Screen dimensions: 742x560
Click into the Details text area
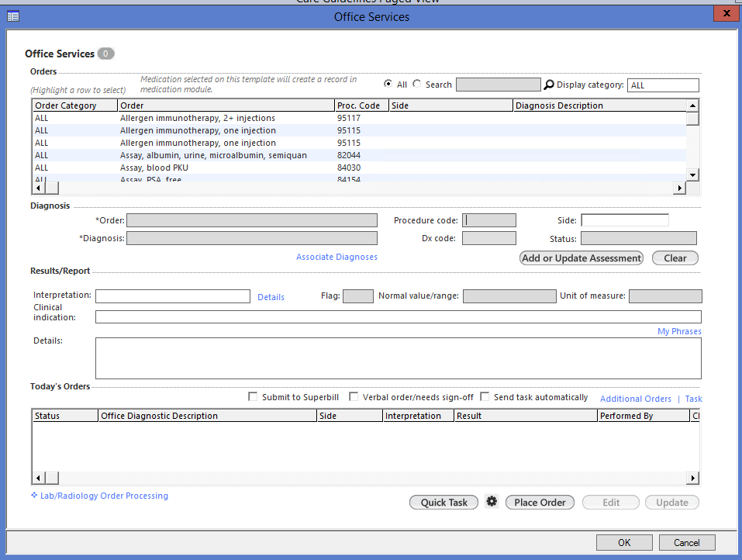tap(398, 358)
